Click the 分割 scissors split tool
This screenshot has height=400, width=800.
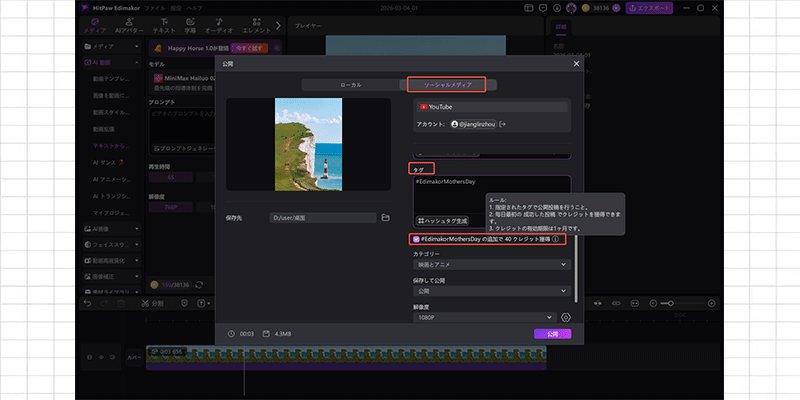tap(153, 303)
